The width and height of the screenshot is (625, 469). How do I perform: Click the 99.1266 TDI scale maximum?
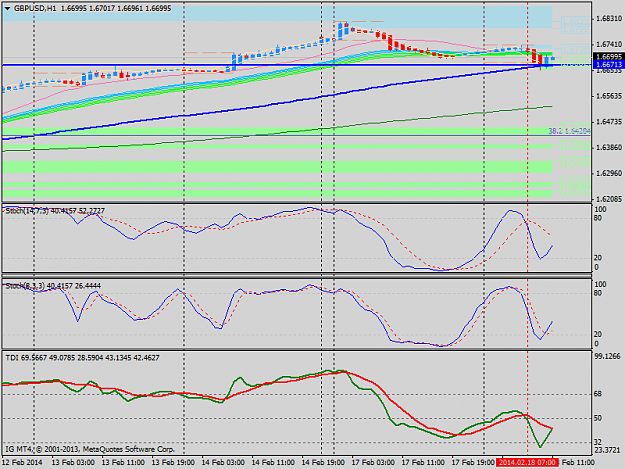[x=607, y=356]
